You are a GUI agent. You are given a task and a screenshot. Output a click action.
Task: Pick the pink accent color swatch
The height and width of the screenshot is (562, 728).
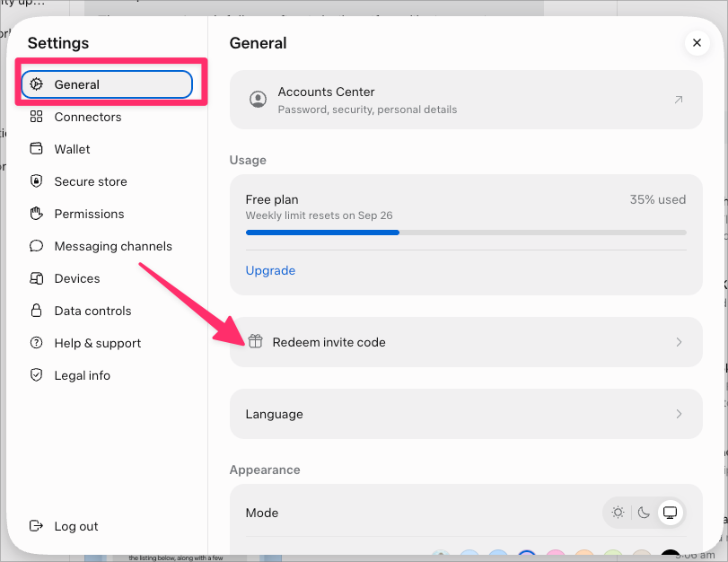[x=556, y=553]
